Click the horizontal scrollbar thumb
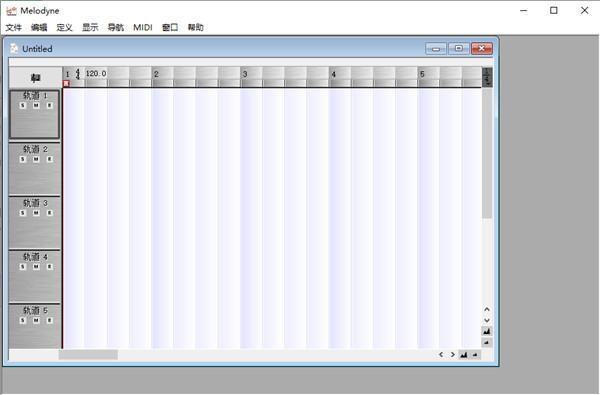The image size is (600, 395). pyautogui.click(x=88, y=355)
